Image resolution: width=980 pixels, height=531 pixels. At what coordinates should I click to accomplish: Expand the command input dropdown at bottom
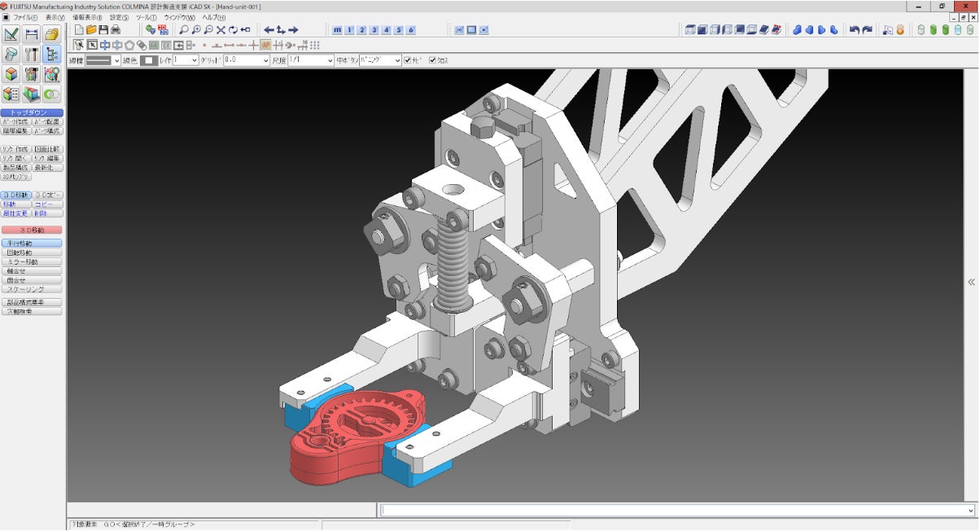969,511
